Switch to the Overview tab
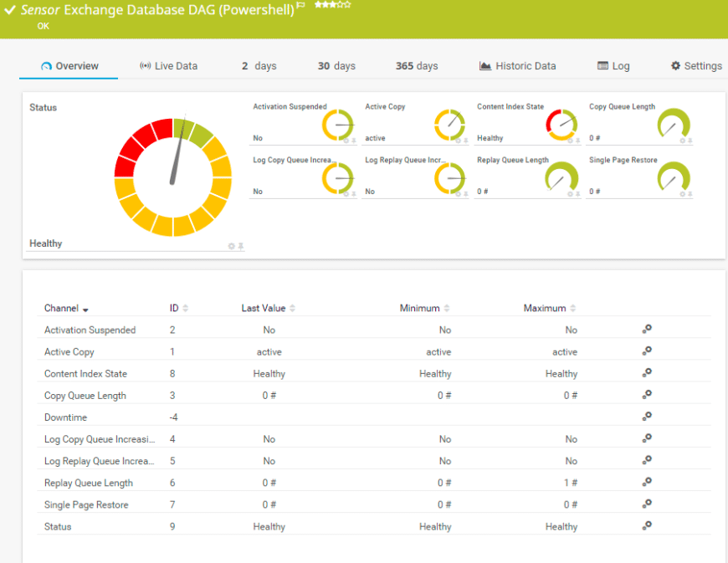728x563 pixels. coord(69,66)
